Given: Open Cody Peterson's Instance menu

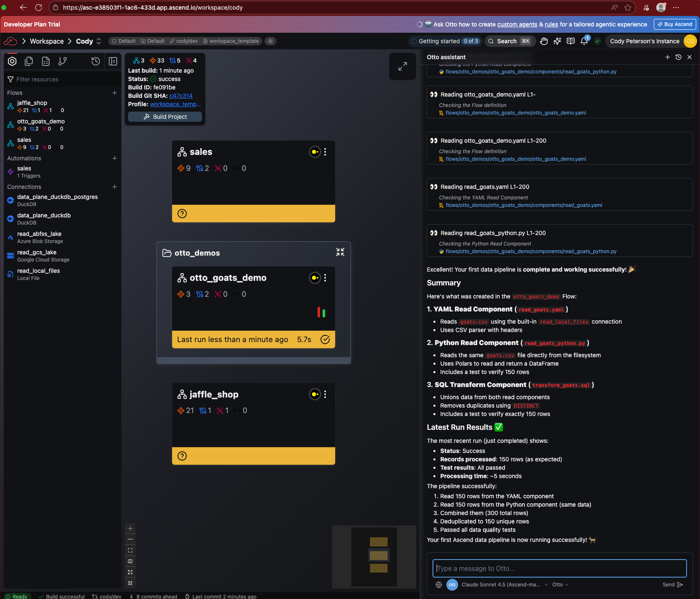Looking at the screenshot, I should point(645,41).
